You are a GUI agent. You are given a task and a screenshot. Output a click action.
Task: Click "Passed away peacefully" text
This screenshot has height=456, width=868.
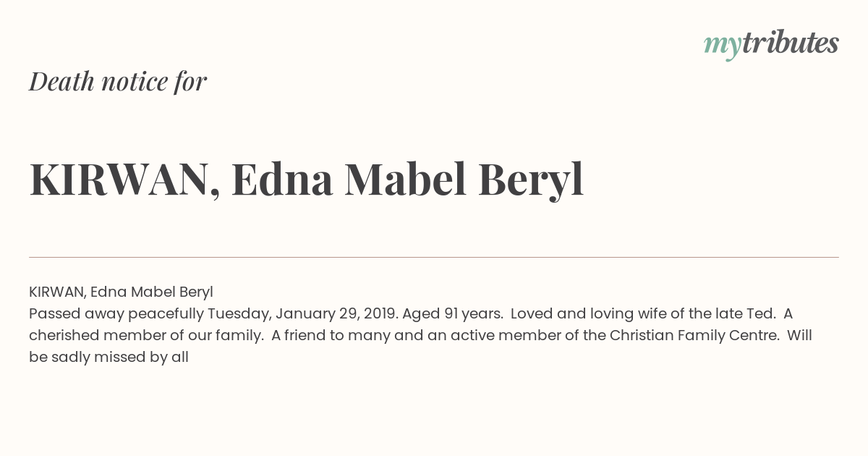click(116, 314)
